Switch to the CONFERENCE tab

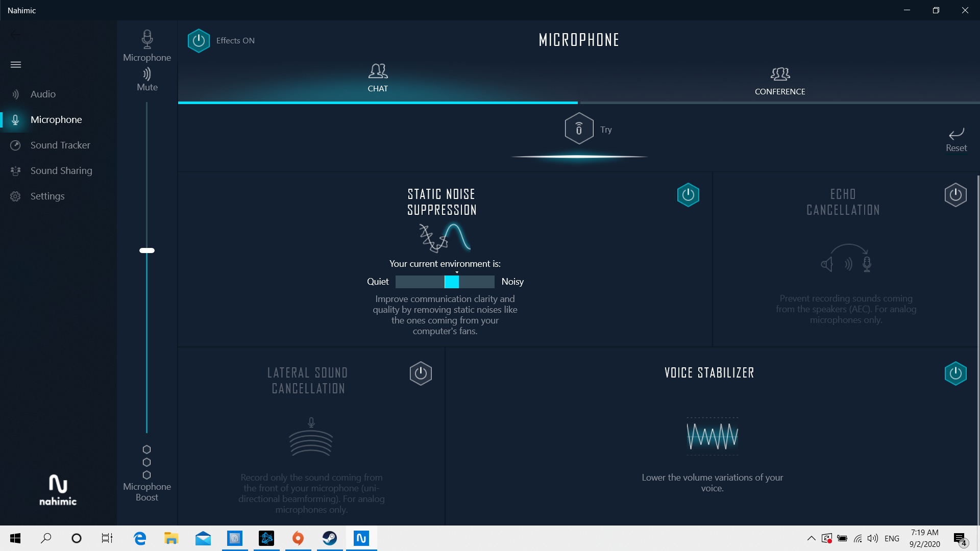[x=780, y=81]
